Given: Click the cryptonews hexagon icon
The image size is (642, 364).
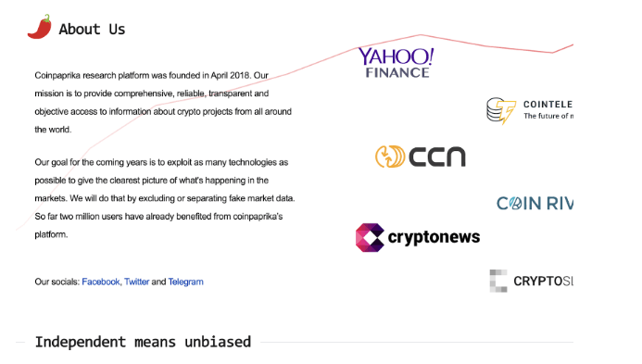Looking at the screenshot, I should tap(370, 237).
